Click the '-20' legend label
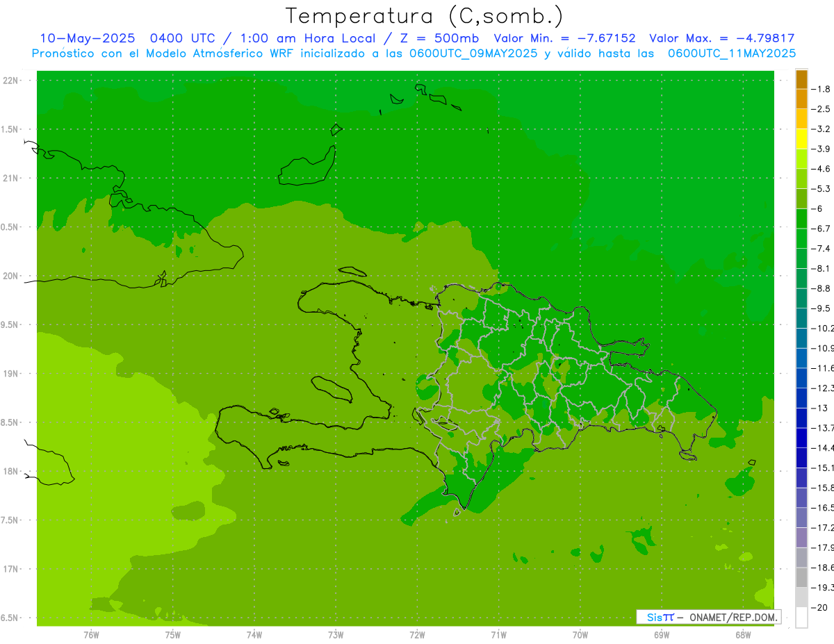Image resolution: width=834 pixels, height=644 pixels. pos(820,607)
